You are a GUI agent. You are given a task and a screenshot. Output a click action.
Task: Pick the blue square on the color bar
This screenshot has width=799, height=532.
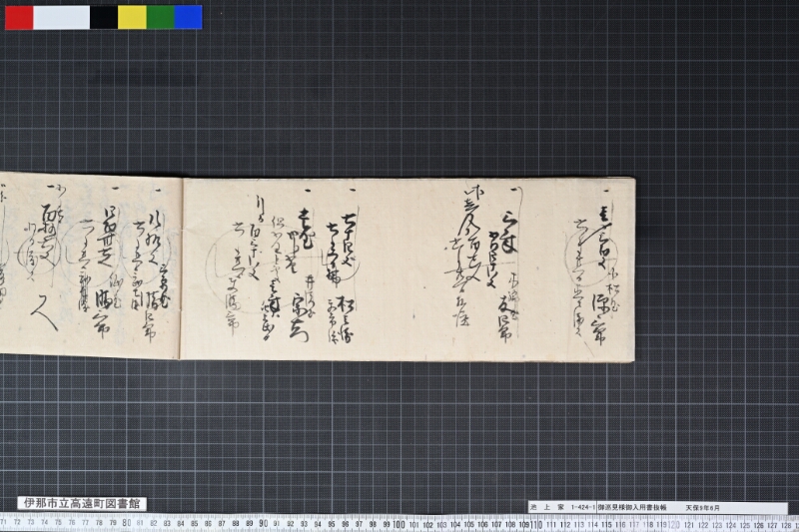pos(189,17)
